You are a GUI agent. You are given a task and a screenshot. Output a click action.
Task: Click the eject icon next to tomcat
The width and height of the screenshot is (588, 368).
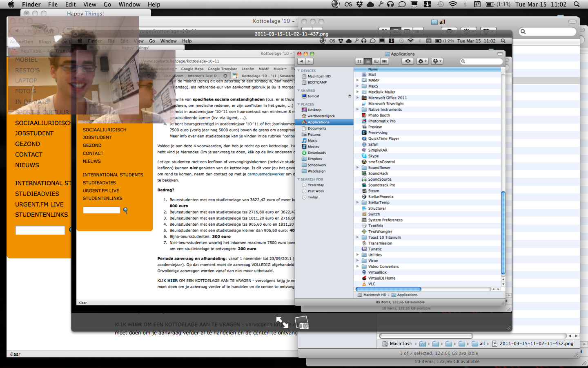tap(350, 96)
